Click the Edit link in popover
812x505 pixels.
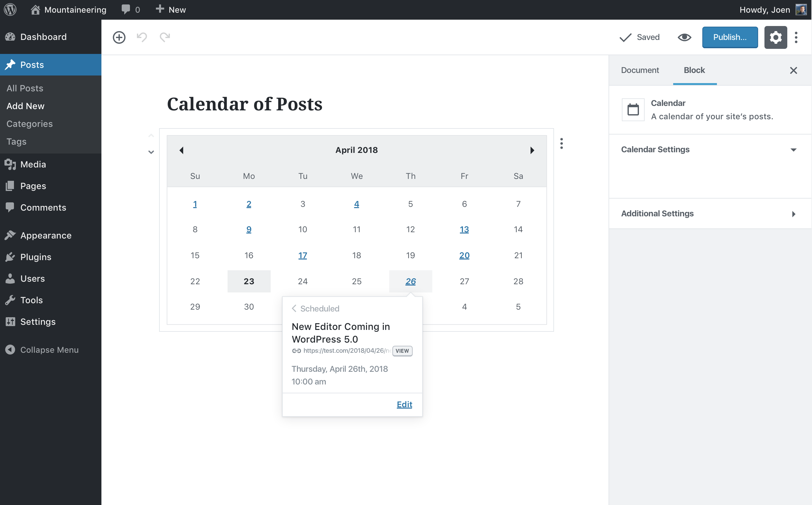[404, 404]
